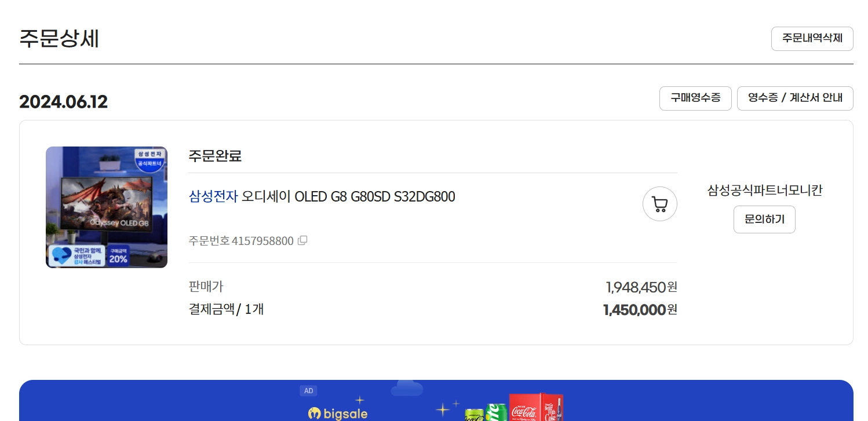Open the 삼성전자 brand link
Viewport: 868px width, 421px height.
coord(213,197)
